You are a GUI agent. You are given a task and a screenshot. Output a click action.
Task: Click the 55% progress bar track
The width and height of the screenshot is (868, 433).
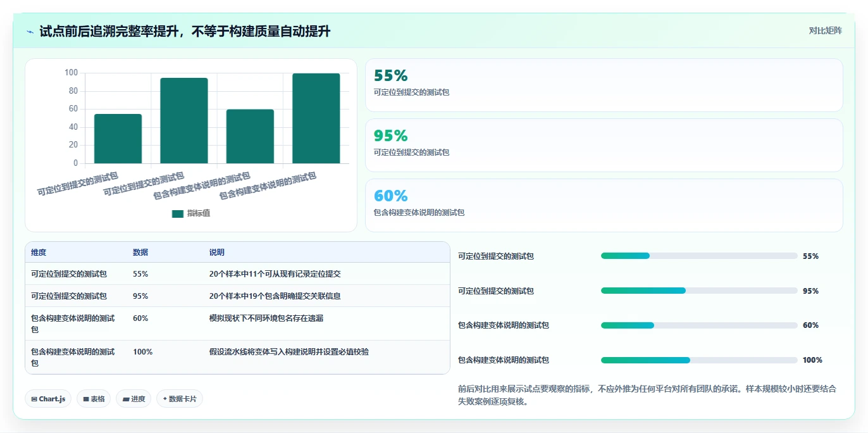pos(699,256)
